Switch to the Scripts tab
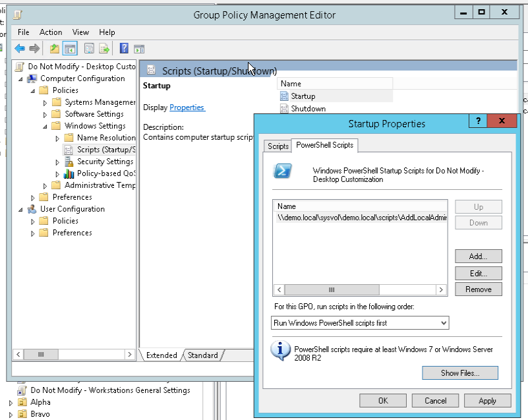This screenshot has height=420, width=528. (x=278, y=146)
